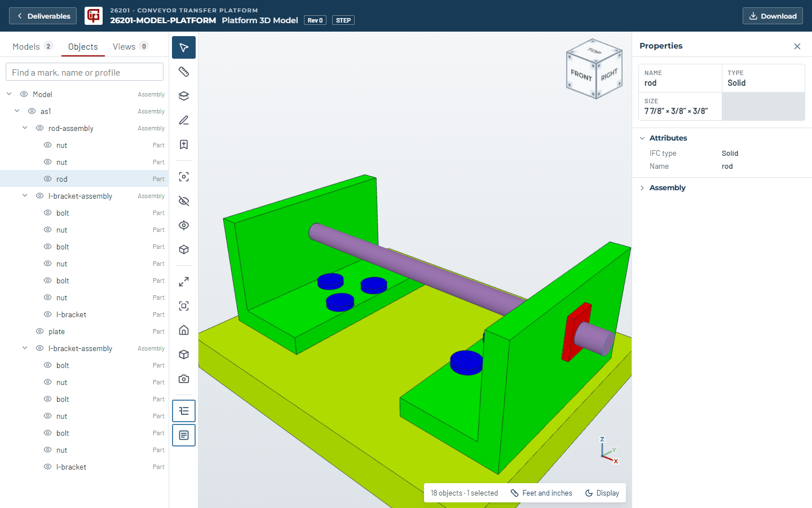Toggle visibility of rod-assembly
This screenshot has height=508, width=812.
pos(40,128)
